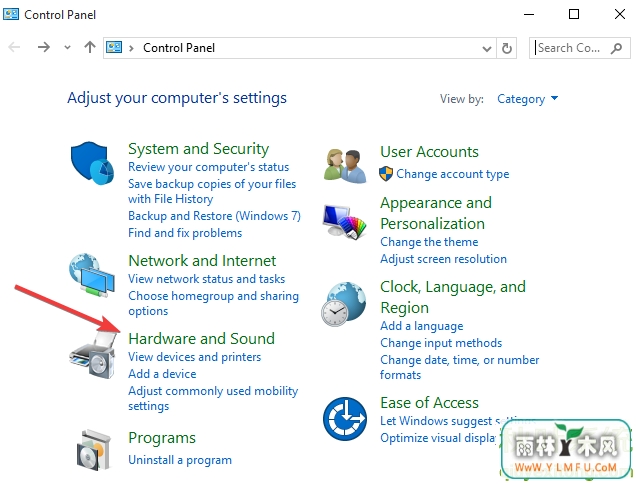The width and height of the screenshot is (636, 484).
Task: Click the Control Panel breadcrumb text
Action: click(x=179, y=48)
